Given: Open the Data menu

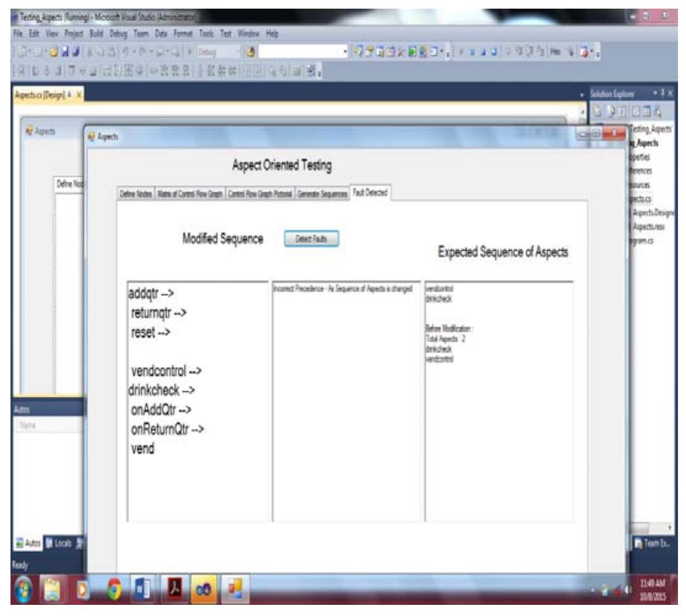Looking at the screenshot, I should (161, 34).
